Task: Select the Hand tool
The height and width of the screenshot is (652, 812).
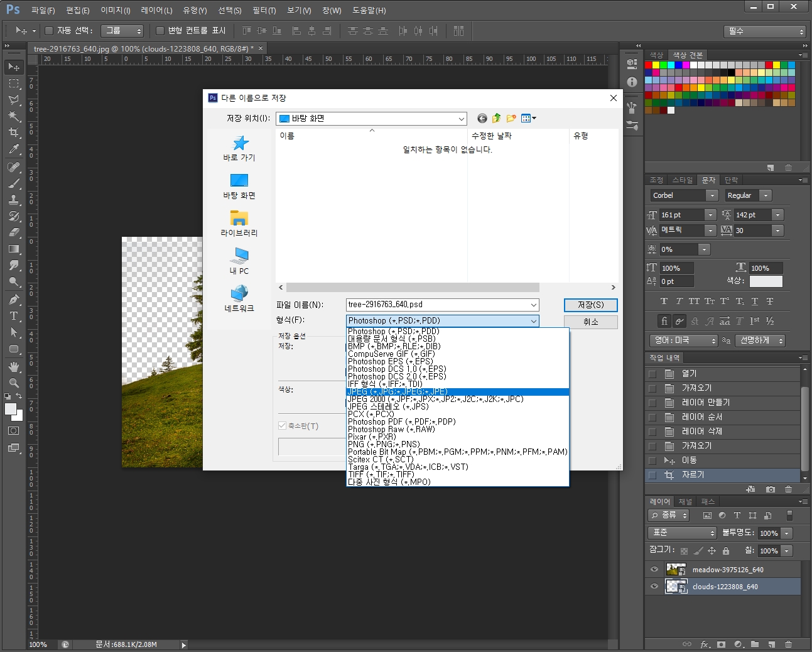Action: (x=14, y=367)
